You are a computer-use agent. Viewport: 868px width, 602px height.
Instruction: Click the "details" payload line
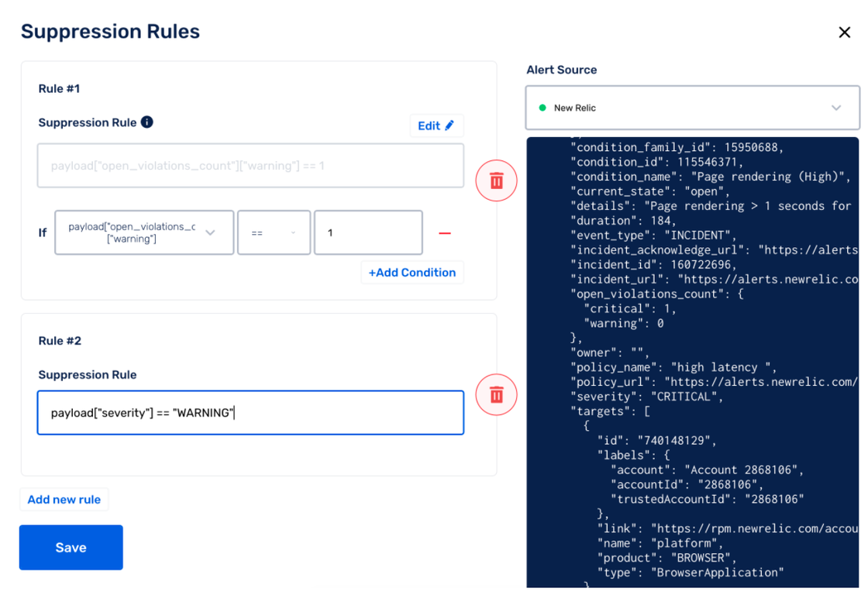tap(711, 206)
